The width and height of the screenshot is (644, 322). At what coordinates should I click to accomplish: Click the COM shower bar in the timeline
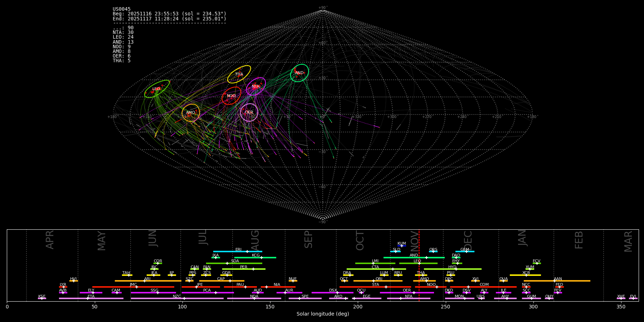[483, 287]
